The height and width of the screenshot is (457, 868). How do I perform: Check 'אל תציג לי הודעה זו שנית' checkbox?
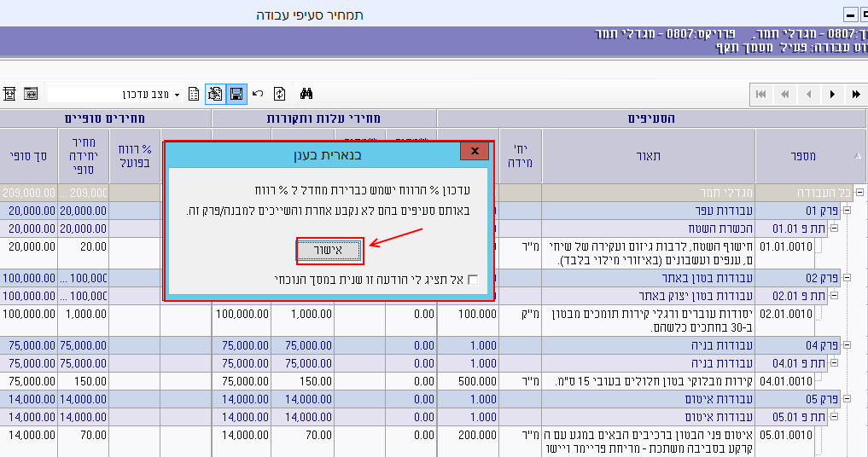pos(473,280)
